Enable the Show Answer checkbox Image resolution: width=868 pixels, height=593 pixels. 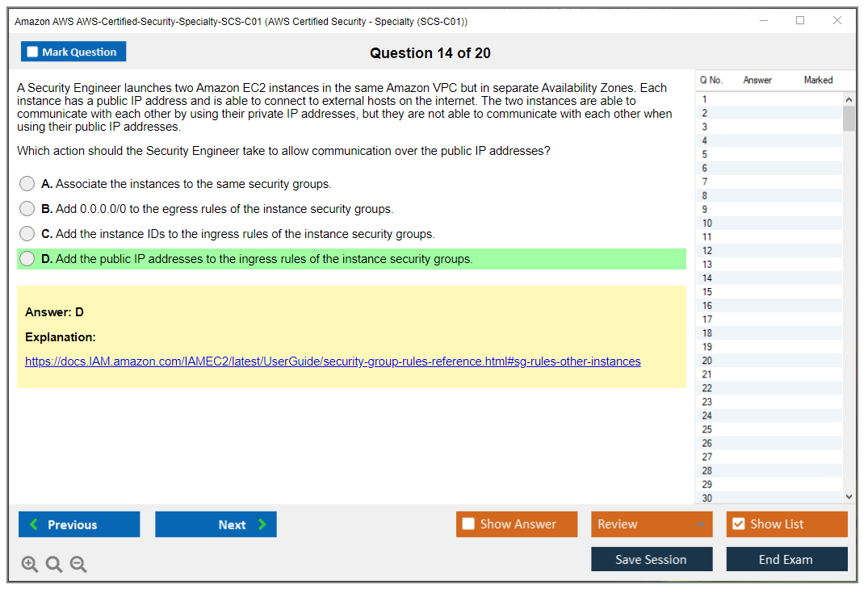pos(469,524)
